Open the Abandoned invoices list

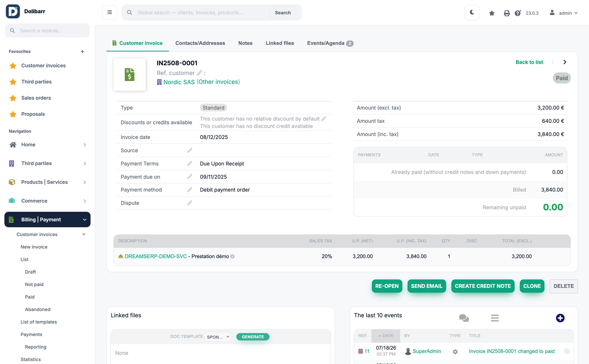tap(38, 310)
